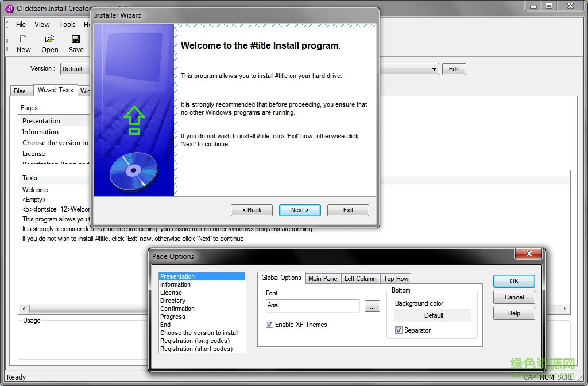This screenshot has width=588, height=386.
Task: Open the File menu
Action: [x=21, y=25]
